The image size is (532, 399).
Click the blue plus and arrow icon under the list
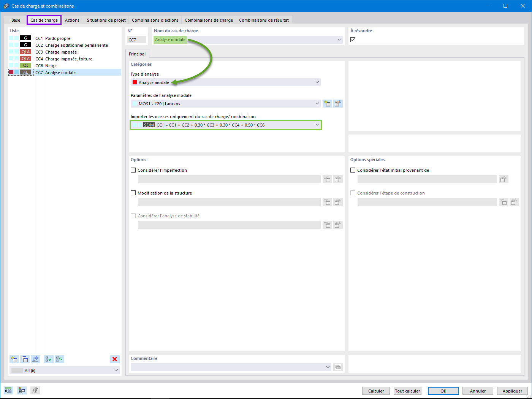[x=35, y=359]
